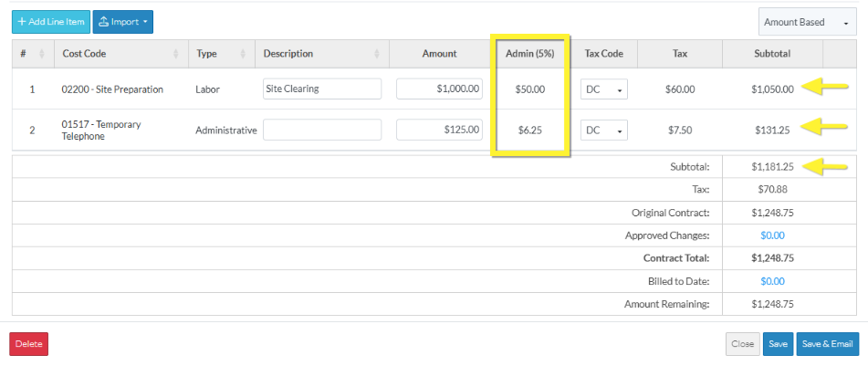
Task: Click the empty description field in row 2
Action: pyautogui.click(x=321, y=131)
